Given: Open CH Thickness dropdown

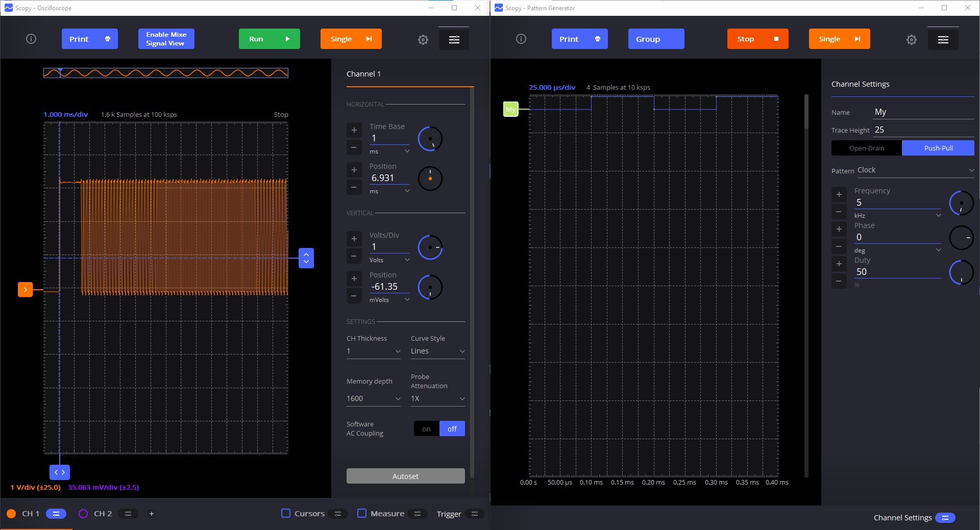Looking at the screenshot, I should [x=374, y=351].
